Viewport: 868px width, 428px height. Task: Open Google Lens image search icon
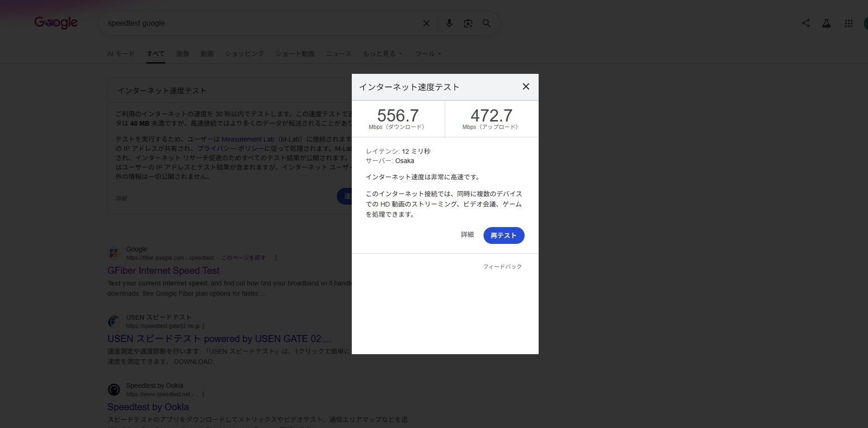click(x=468, y=23)
